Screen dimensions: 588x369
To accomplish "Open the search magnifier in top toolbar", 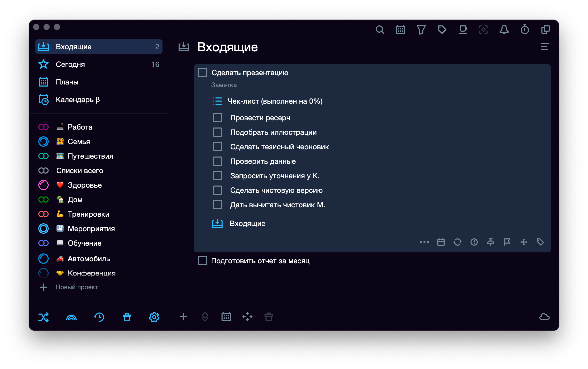I will 380,30.
